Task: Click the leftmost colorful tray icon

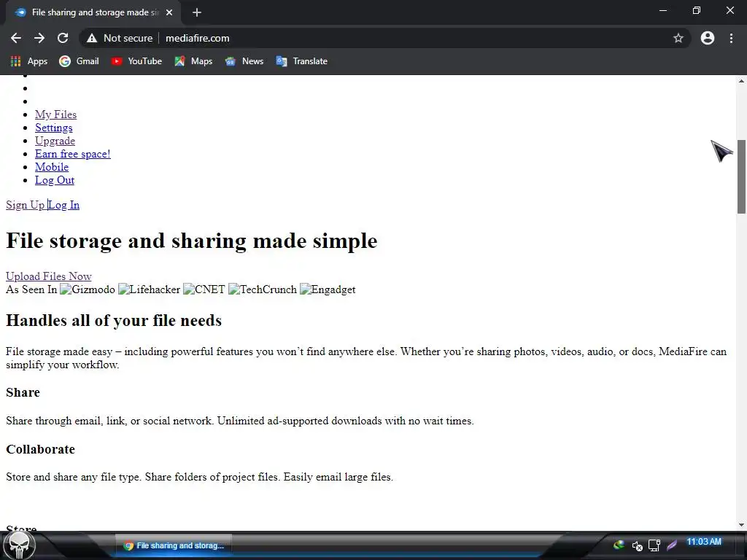Action: [619, 544]
